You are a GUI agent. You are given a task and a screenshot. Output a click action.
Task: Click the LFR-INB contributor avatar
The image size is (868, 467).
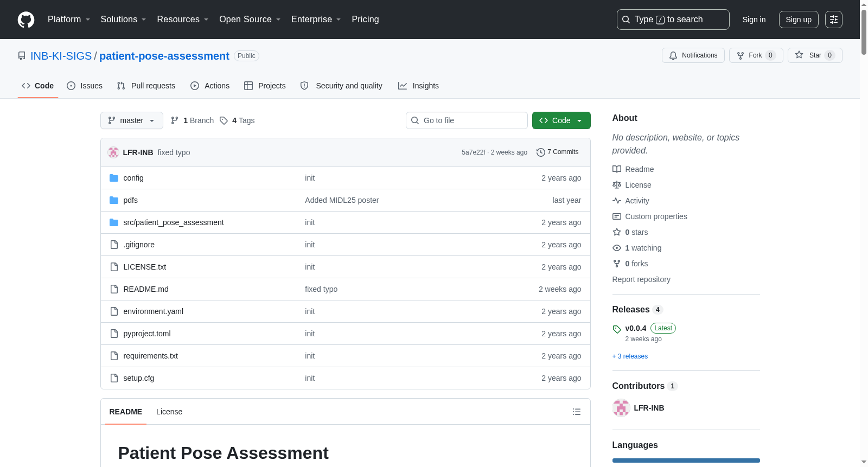pos(621,408)
